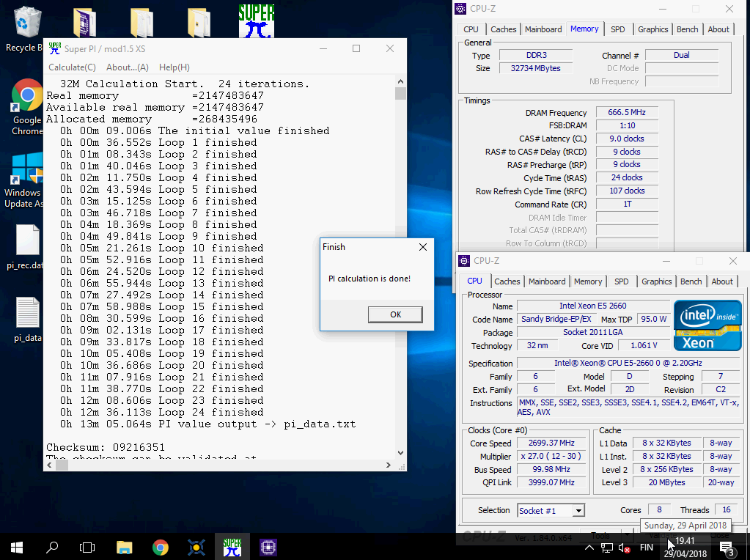Click the Checksum: 09216351 line
Viewport: 750px width, 560px height.
tap(106, 448)
